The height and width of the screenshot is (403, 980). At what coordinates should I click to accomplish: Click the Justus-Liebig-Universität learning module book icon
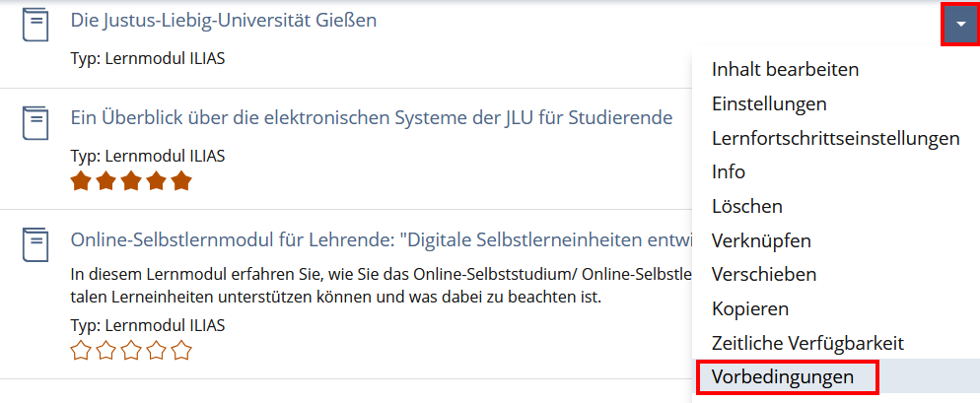pyautogui.click(x=35, y=26)
